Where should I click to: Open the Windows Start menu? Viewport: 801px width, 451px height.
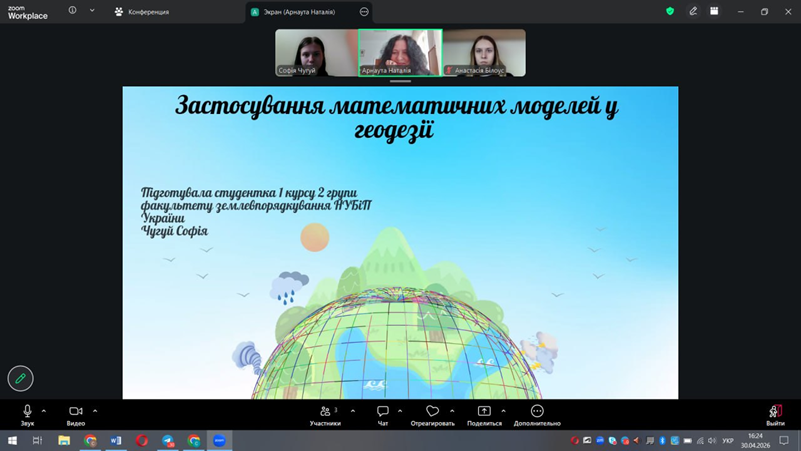tap(12, 440)
